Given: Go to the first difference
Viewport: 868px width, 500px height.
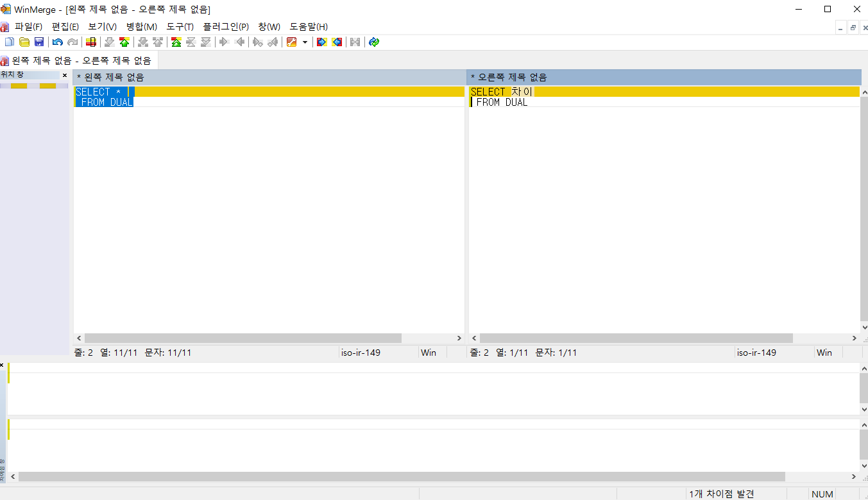Looking at the screenshot, I should tap(176, 42).
